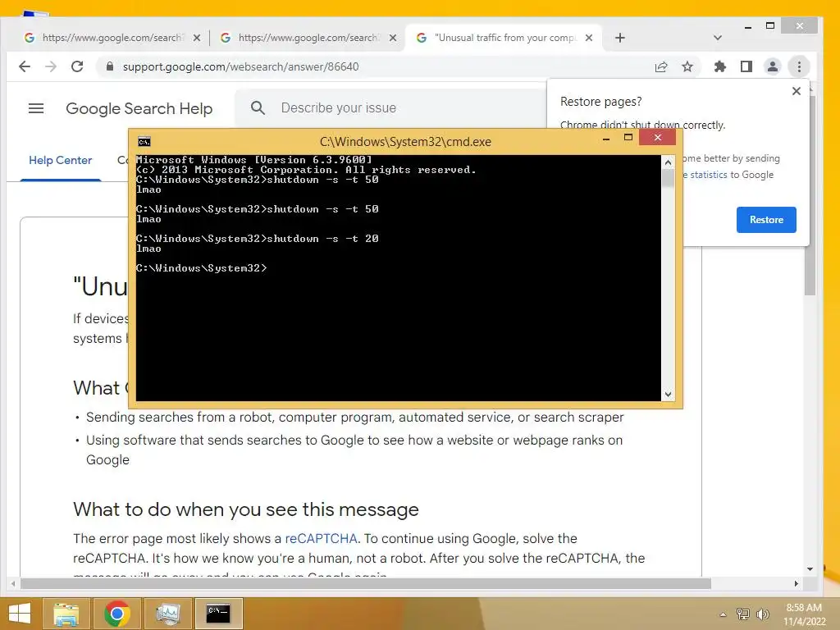
Task: Show hidden tray icons arrow
Action: click(x=723, y=614)
